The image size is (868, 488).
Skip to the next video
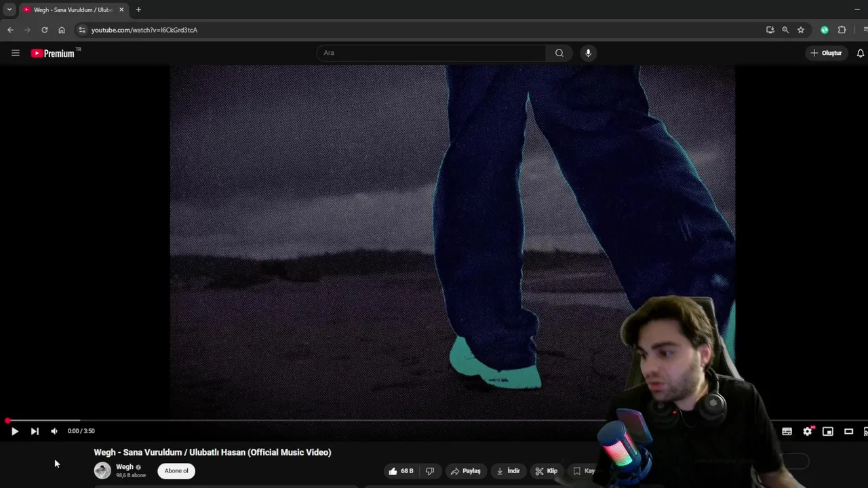[x=35, y=431]
